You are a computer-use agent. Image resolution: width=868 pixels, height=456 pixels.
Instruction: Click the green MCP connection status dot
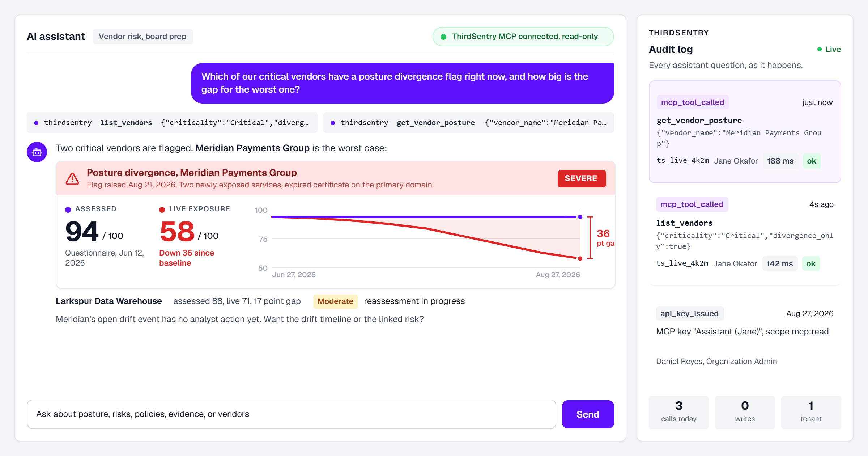click(x=443, y=37)
